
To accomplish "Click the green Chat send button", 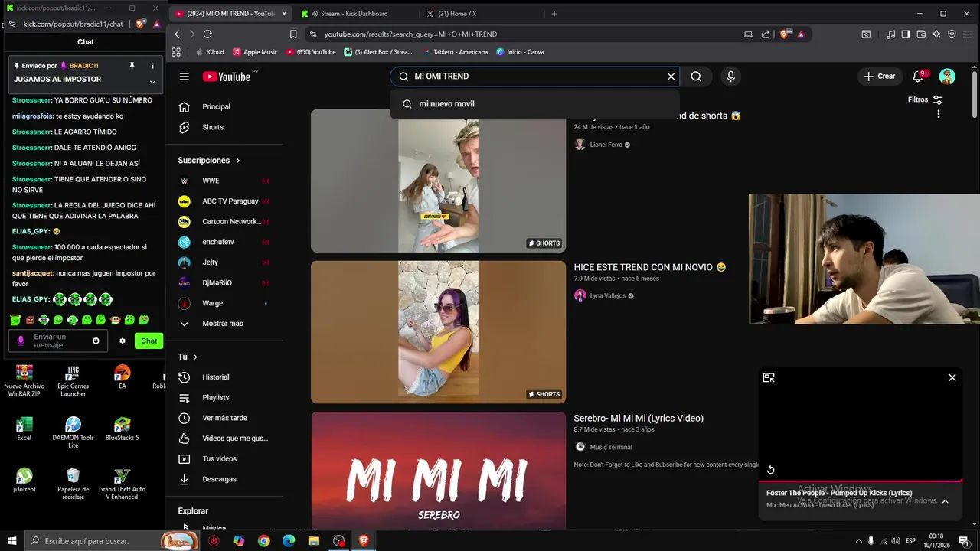I will pos(149,341).
